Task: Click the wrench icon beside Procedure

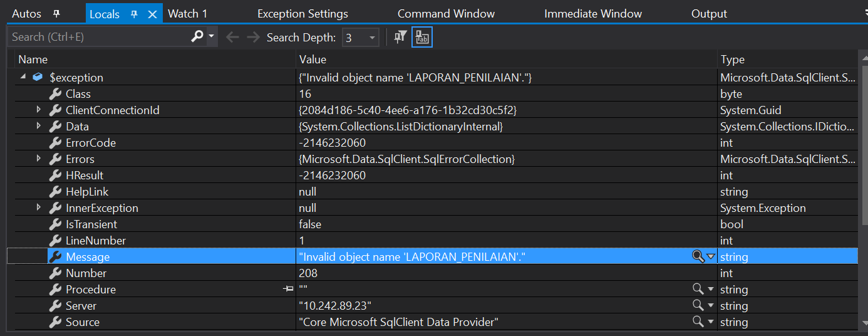Action: (55, 290)
